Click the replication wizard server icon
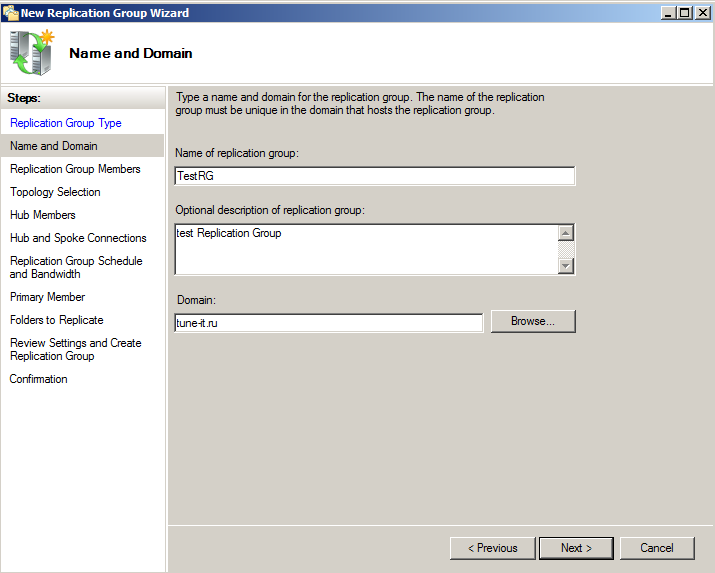 tap(31, 53)
